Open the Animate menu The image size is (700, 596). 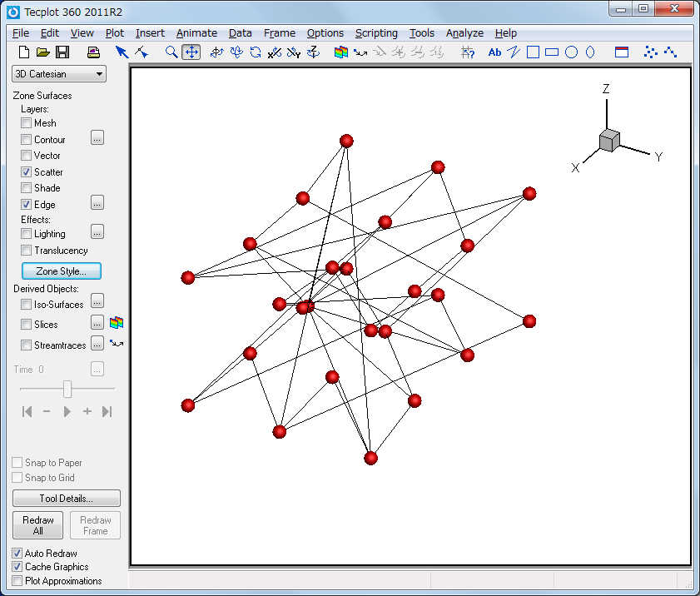(x=196, y=33)
